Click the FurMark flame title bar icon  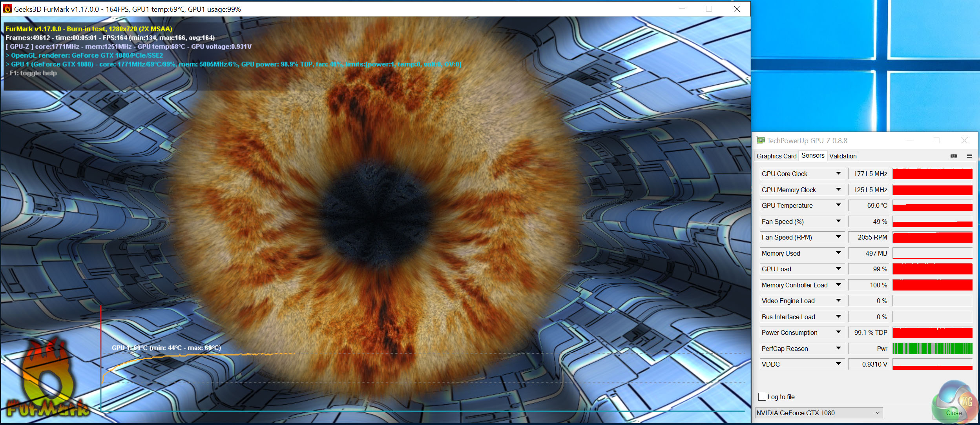pos(7,9)
